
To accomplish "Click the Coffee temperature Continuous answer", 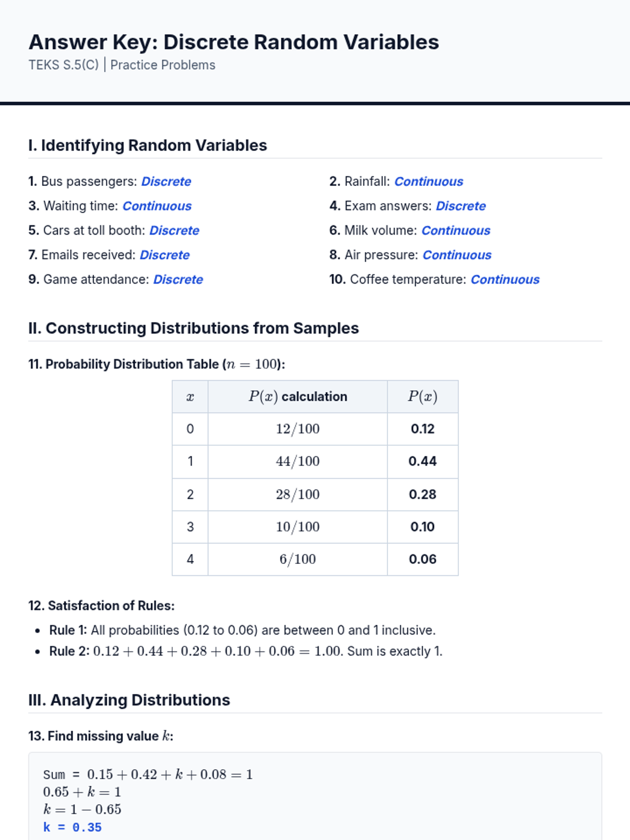I will (505, 279).
